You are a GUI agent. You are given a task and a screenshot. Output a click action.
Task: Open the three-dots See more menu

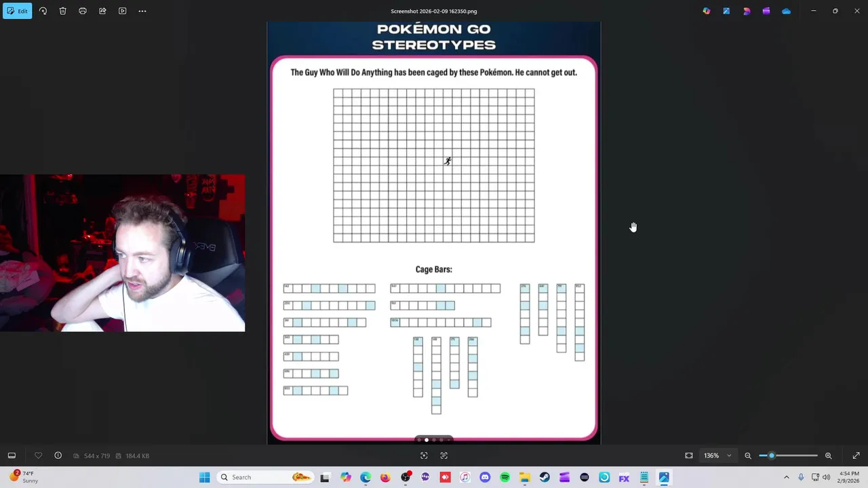click(x=142, y=11)
